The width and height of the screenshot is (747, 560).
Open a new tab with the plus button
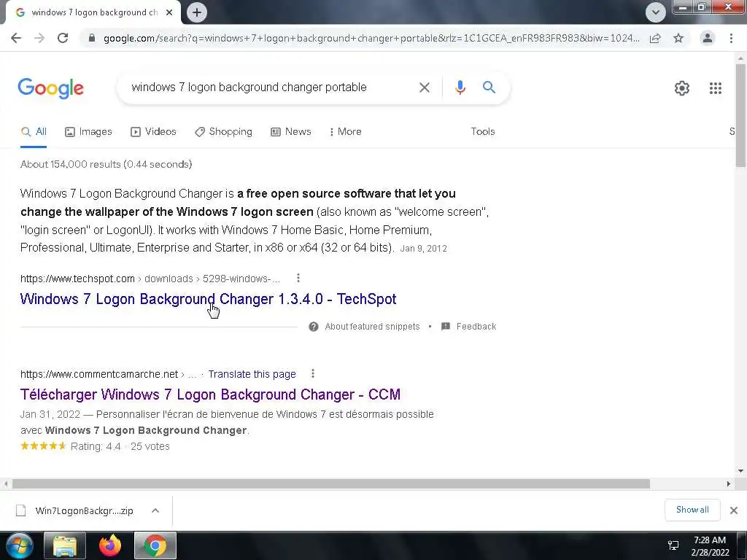coord(197,12)
